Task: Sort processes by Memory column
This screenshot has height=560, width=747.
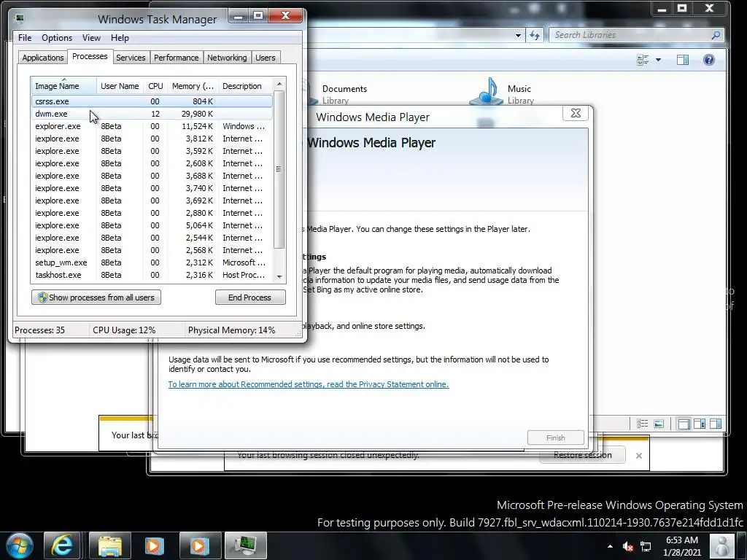Action: 193,86
